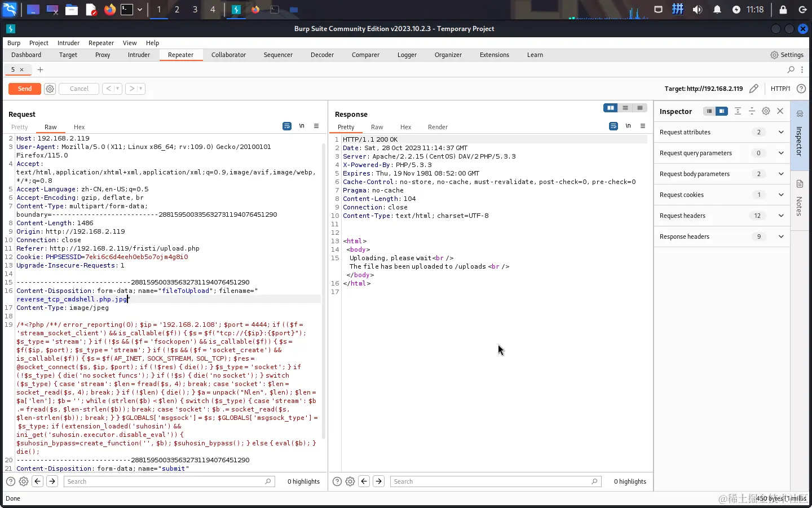Go to next request in history
Screen dimensions: 812x508
point(131,89)
